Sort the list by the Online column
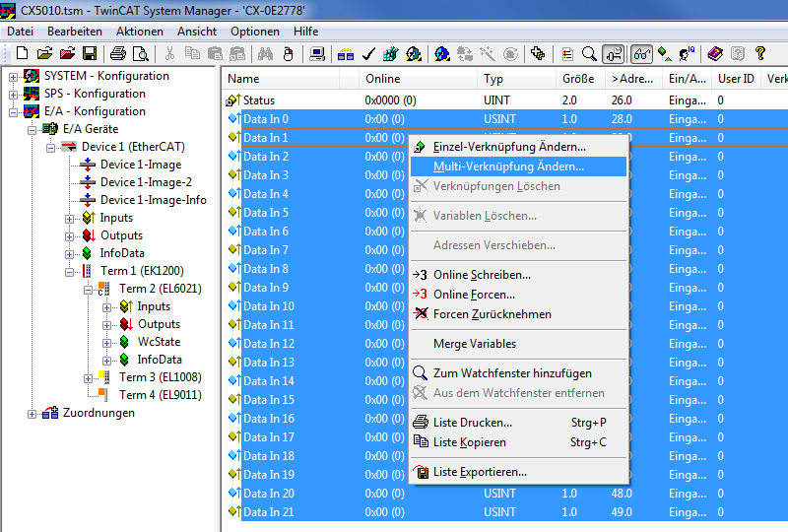788x532 pixels. [x=418, y=79]
